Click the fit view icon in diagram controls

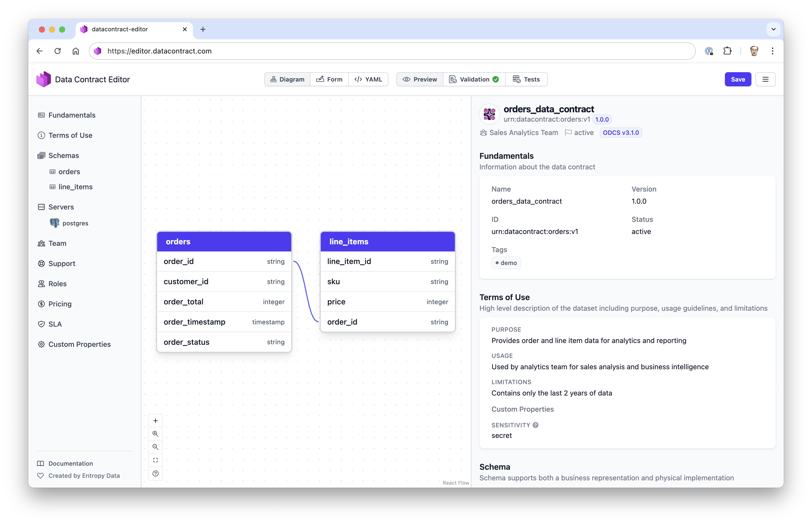156,460
